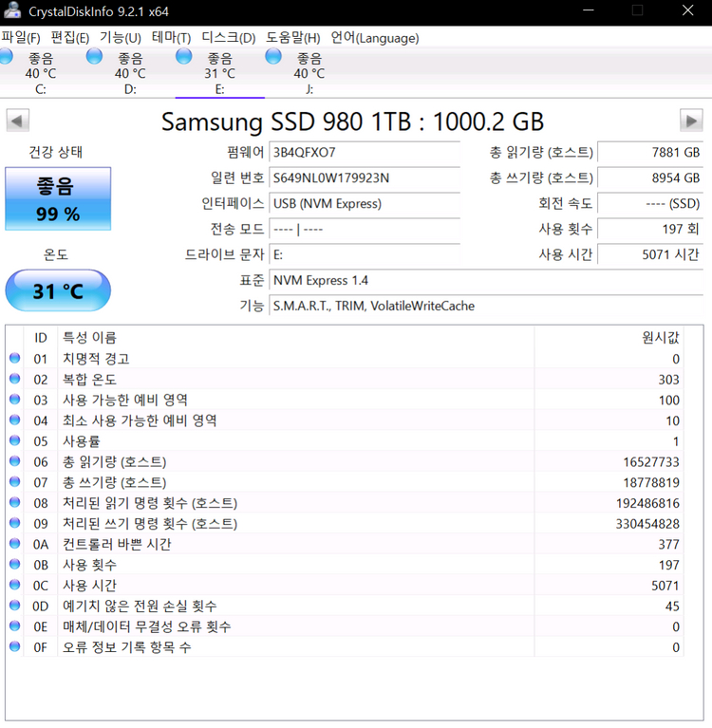The width and height of the screenshot is (712, 728).
Task: Select the 치명적 경고 attribute row
Action: click(345, 359)
